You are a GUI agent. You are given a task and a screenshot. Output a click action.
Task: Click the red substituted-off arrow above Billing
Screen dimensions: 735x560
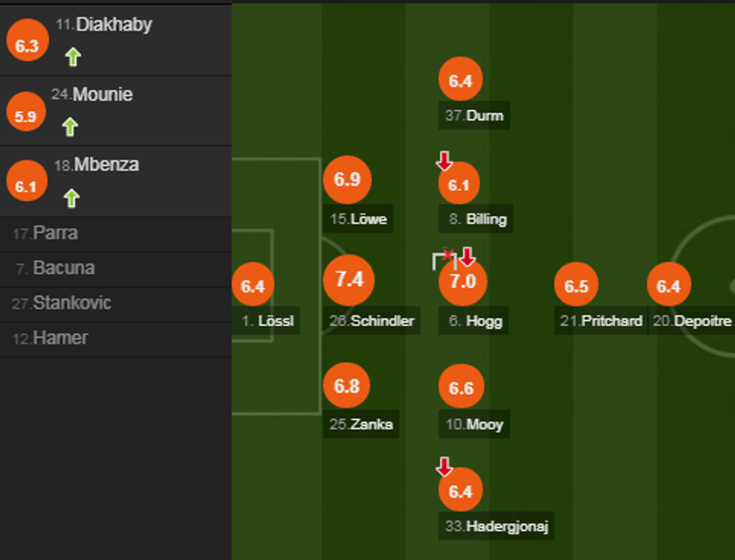pyautogui.click(x=444, y=160)
